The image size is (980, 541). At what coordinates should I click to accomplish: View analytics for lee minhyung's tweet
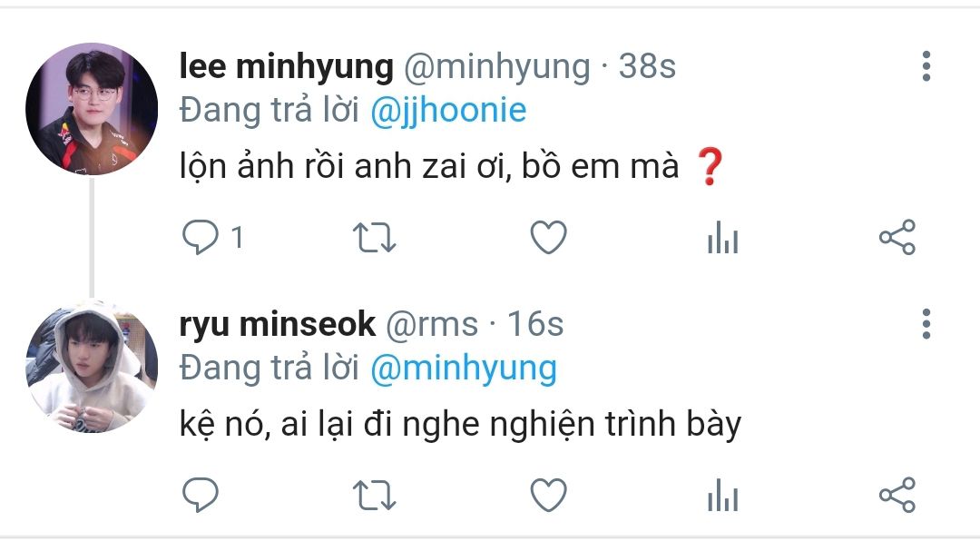coord(722,239)
